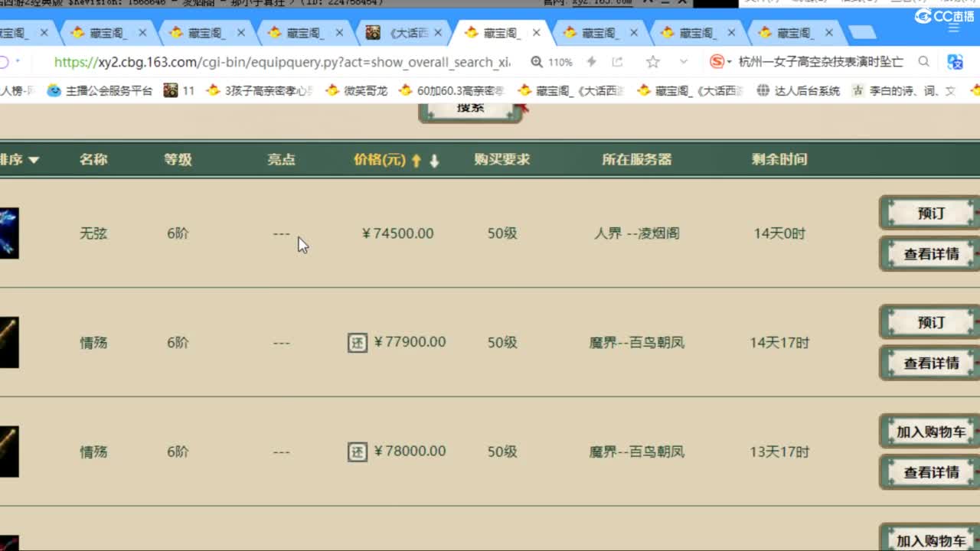Click 查看详情 for the 无弦 item
Image resolution: width=980 pixels, height=551 pixels.
coord(930,253)
